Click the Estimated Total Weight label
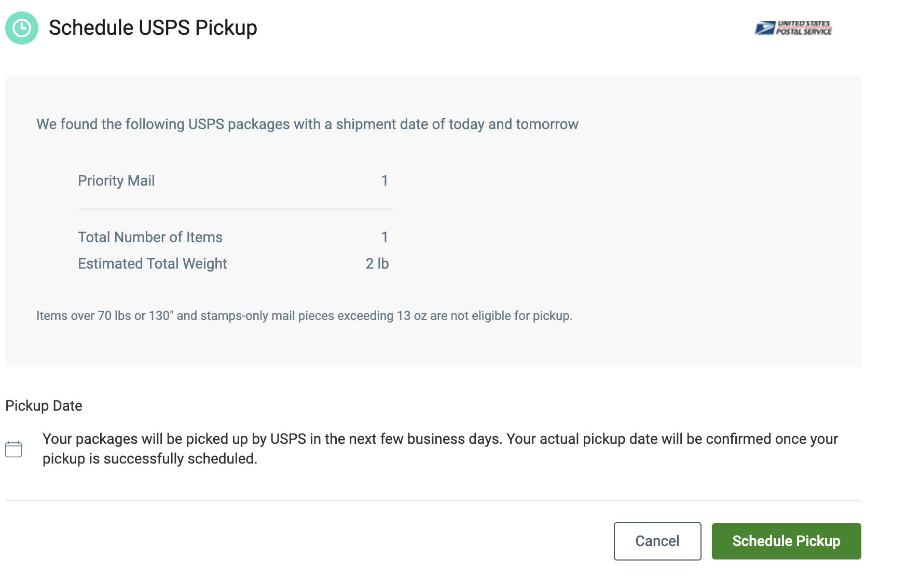 click(x=153, y=263)
